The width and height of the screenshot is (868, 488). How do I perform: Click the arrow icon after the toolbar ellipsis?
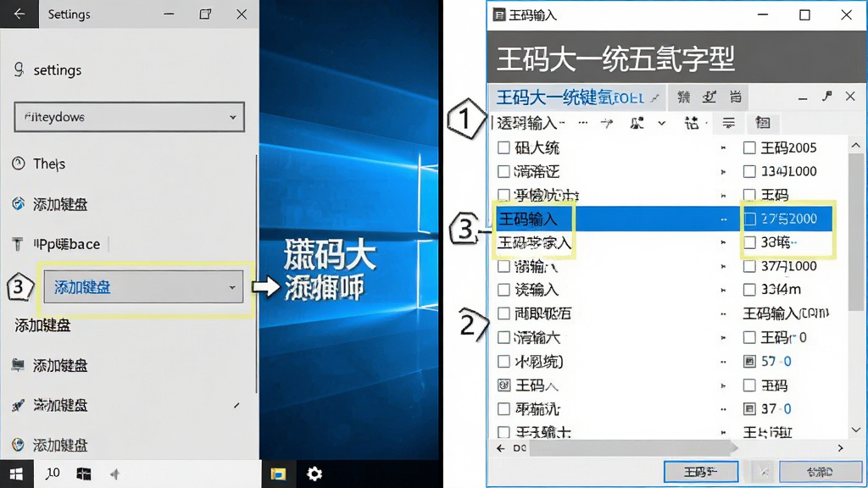(607, 123)
